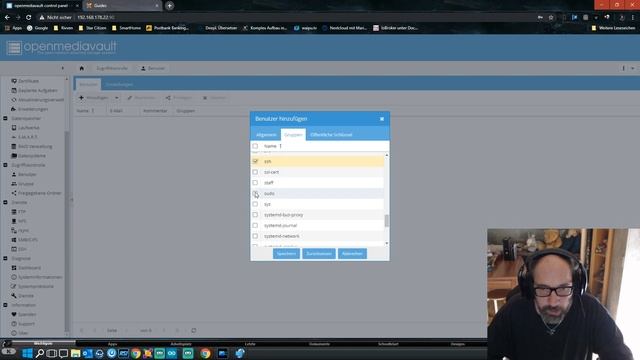
Task: Switch to the Guides browser tab
Action: tap(121, 6)
